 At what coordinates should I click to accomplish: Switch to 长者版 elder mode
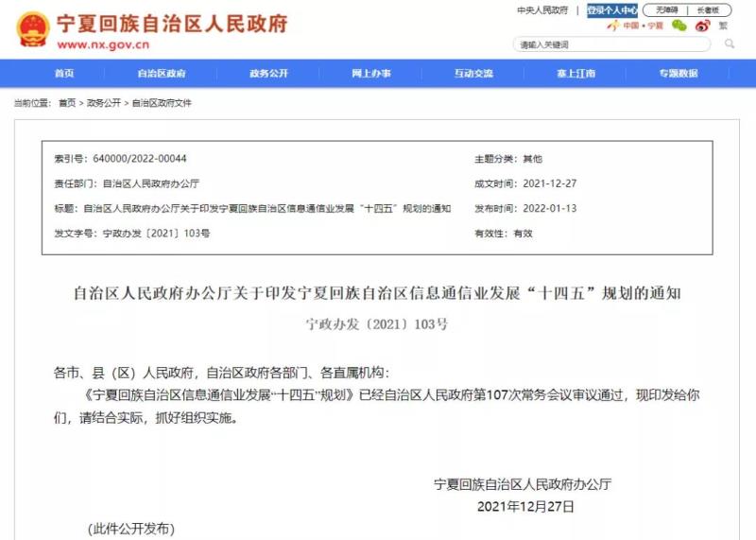pyautogui.click(x=708, y=10)
